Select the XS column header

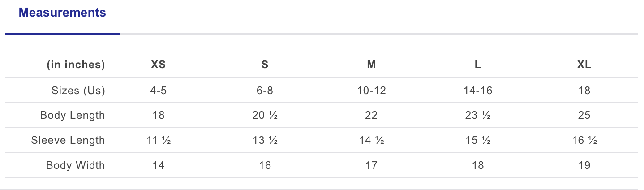pyautogui.click(x=159, y=65)
